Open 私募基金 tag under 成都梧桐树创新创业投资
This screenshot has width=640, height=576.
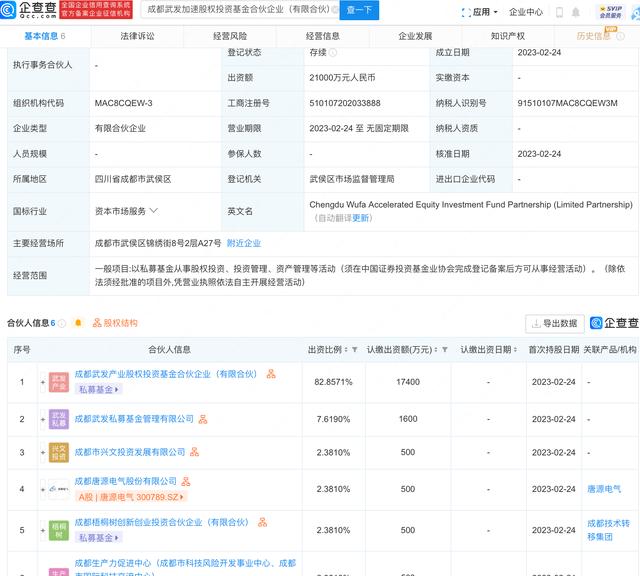[x=99, y=538]
